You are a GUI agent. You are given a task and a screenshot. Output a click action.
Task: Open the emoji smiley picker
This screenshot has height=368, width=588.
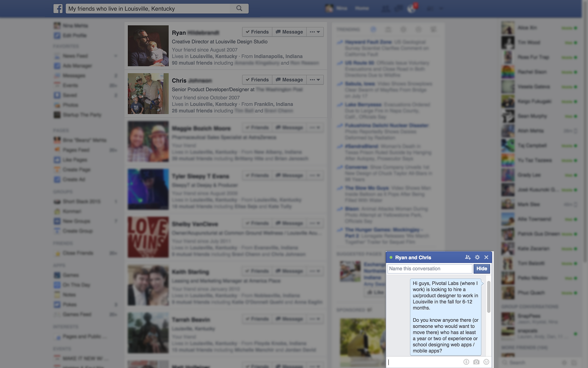click(x=486, y=362)
